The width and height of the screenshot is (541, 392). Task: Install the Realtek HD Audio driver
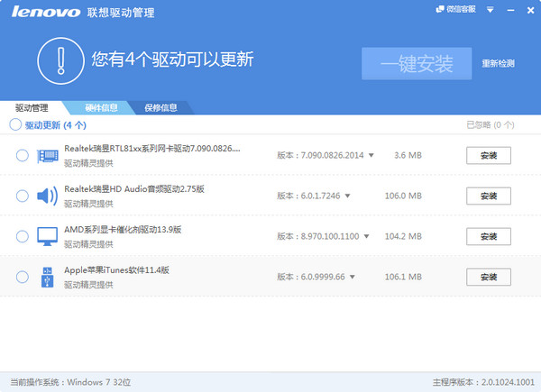488,196
